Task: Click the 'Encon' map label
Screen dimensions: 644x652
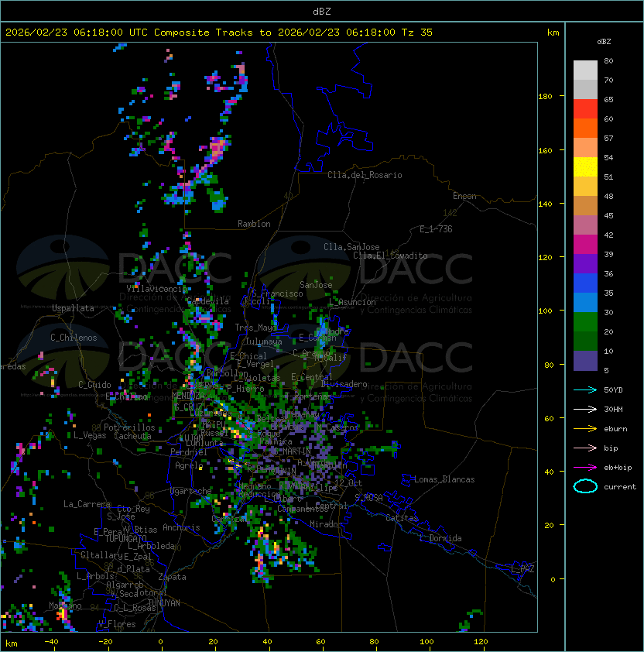Action: pos(464,196)
